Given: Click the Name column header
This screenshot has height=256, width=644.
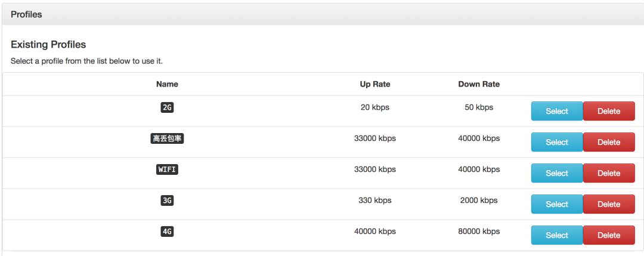Looking at the screenshot, I should coord(167,84).
